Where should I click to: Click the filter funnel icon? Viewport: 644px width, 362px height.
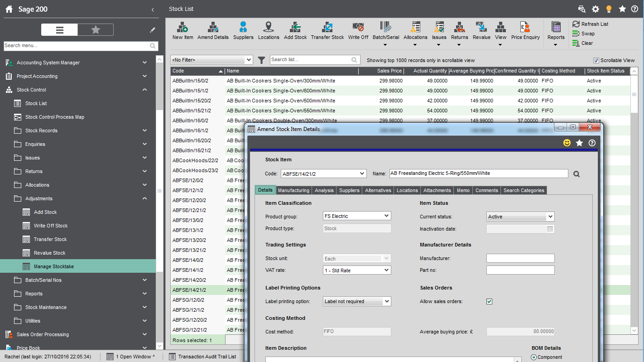click(261, 60)
